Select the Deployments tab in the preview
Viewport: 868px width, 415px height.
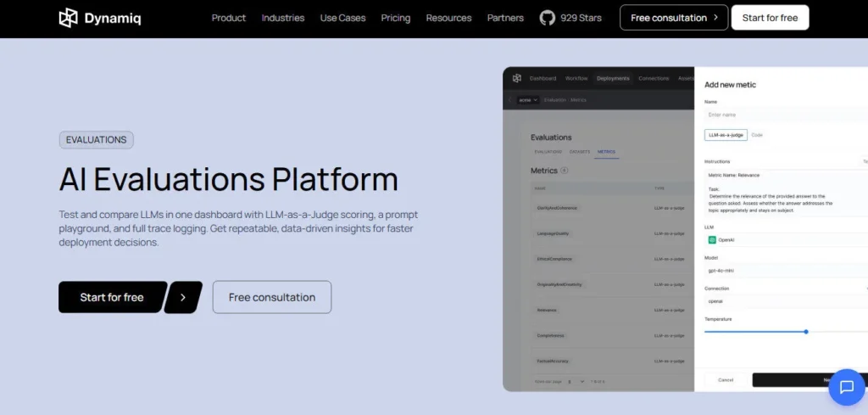click(613, 78)
